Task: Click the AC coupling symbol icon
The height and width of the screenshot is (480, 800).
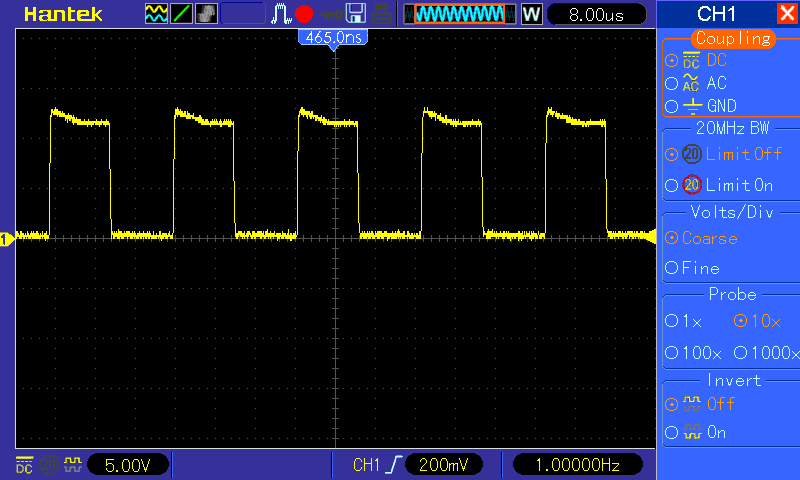Action: (x=691, y=83)
